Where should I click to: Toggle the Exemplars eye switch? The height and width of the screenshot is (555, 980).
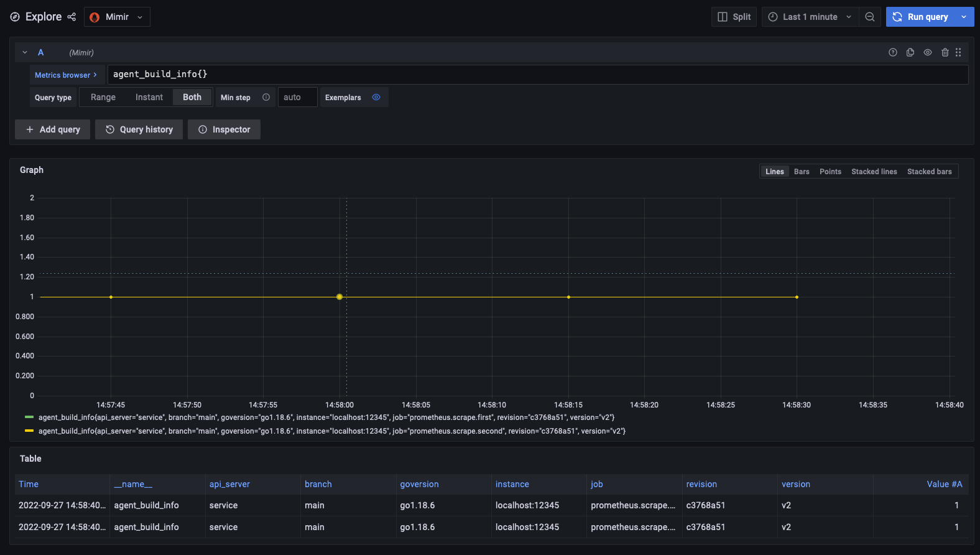point(376,98)
